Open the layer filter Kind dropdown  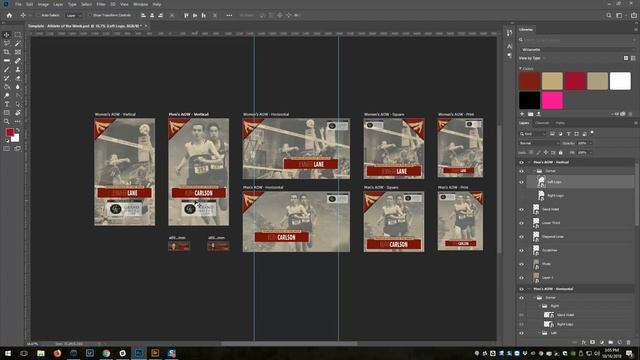532,134
